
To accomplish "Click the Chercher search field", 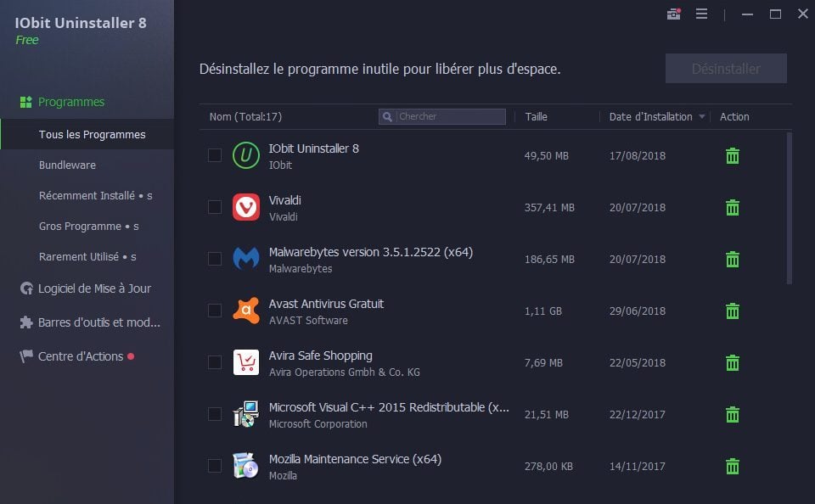I will click(x=450, y=117).
